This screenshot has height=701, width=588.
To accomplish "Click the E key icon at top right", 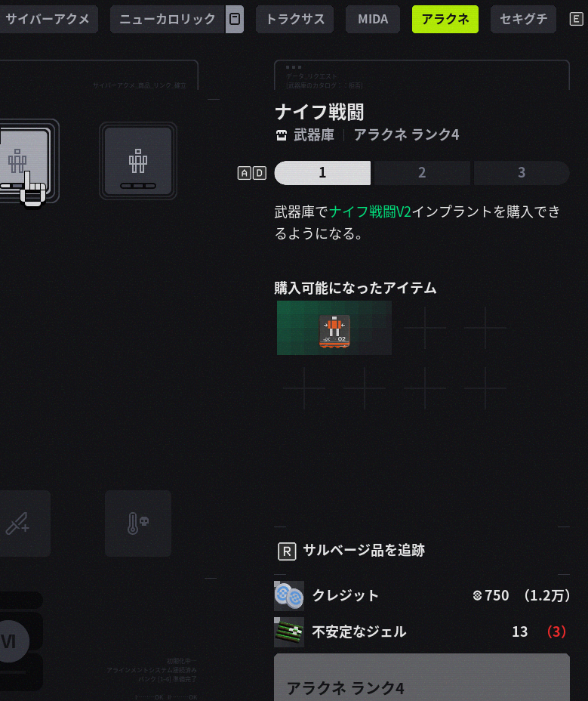I will [577, 19].
